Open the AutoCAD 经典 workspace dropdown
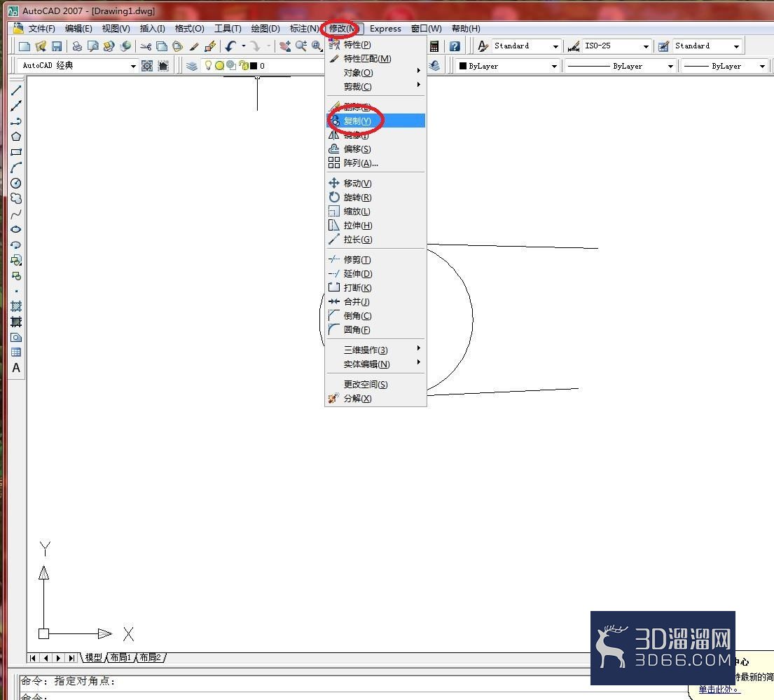The height and width of the screenshot is (700, 774). [x=133, y=66]
